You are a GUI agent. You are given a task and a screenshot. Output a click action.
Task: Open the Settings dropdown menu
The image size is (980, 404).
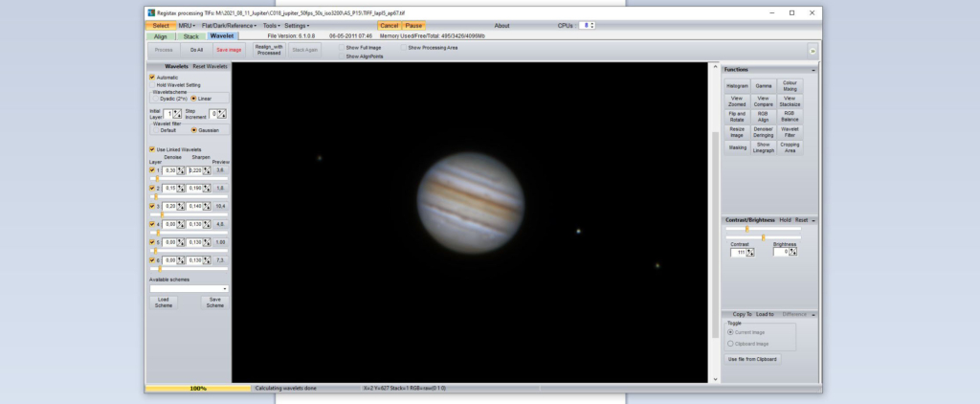[297, 26]
